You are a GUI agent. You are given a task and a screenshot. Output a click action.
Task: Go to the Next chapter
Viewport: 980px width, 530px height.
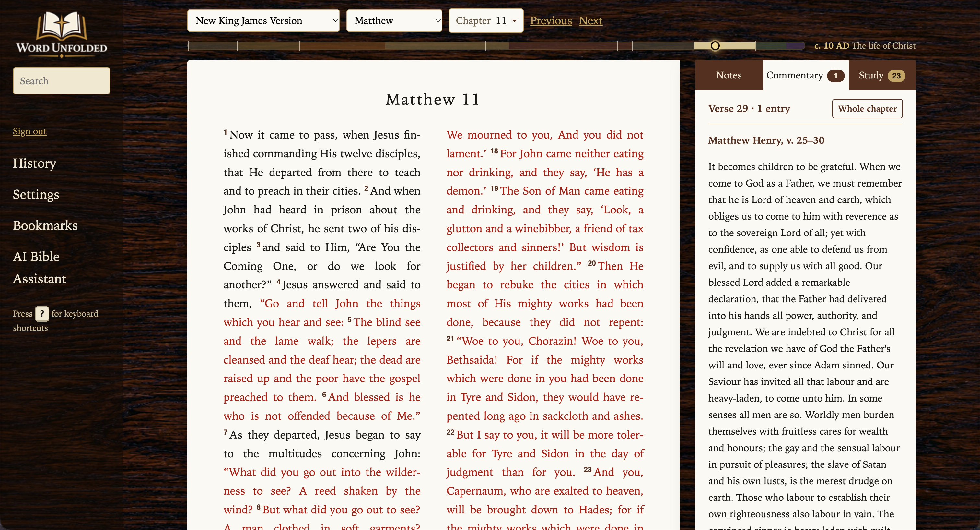tap(590, 20)
